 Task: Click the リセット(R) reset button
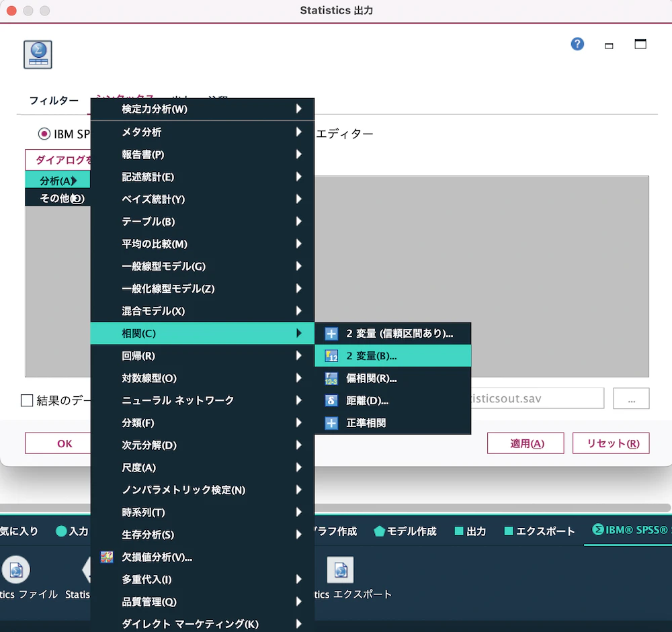(611, 443)
